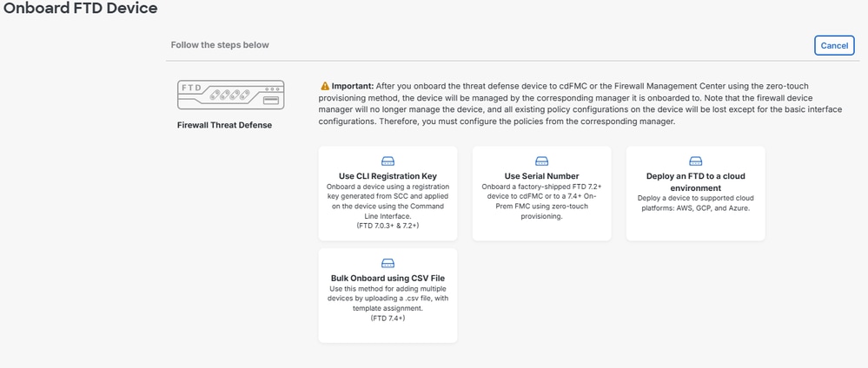The width and height of the screenshot is (868, 368).
Task: Click the .csv file upload description text
Action: click(388, 298)
